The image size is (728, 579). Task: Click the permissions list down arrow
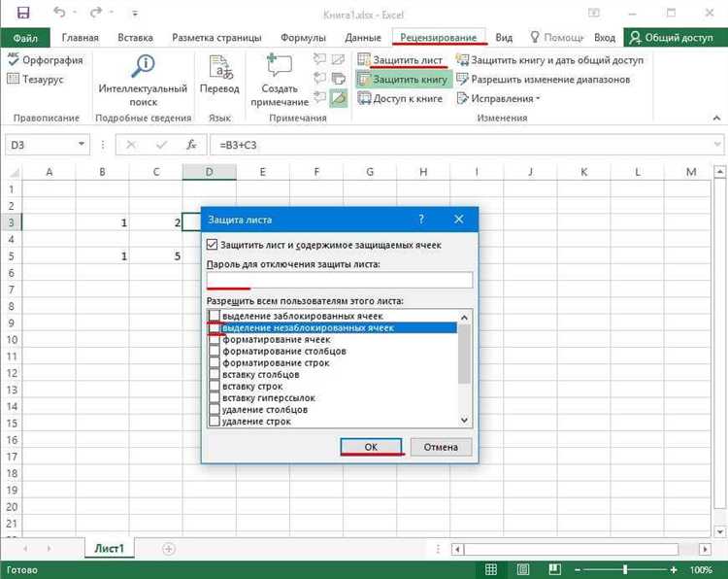pyautogui.click(x=464, y=420)
